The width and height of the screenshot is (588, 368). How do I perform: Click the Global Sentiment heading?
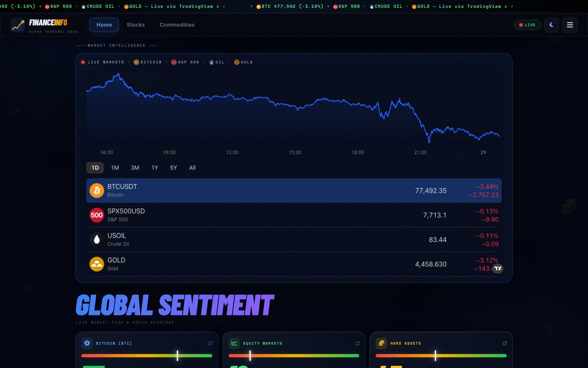(175, 305)
